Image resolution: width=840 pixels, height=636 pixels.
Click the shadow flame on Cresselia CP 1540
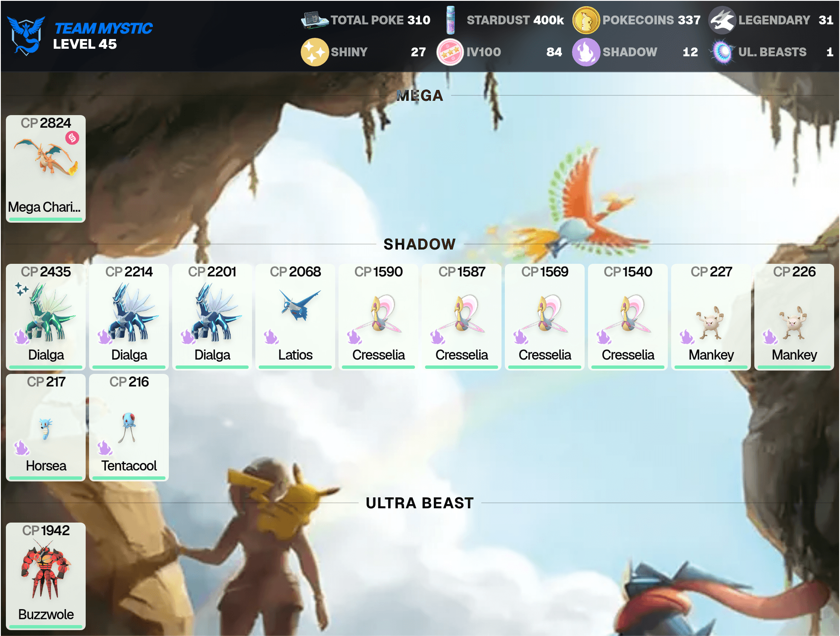point(604,336)
